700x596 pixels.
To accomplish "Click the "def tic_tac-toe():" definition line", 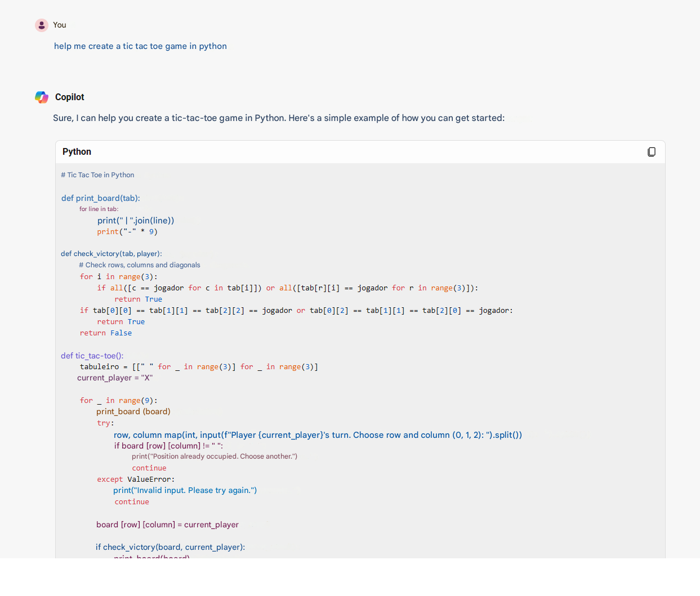I will tap(92, 356).
